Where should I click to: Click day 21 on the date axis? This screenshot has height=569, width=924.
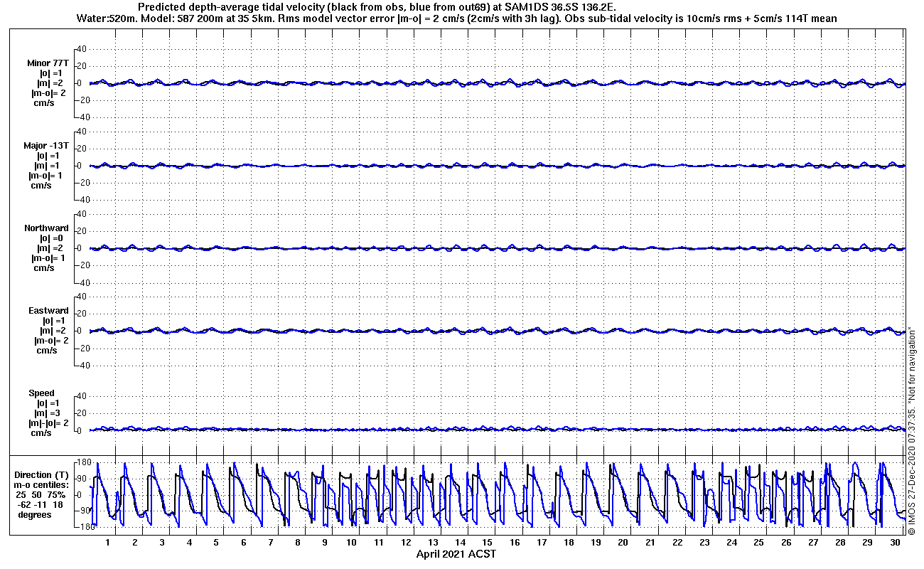click(650, 543)
